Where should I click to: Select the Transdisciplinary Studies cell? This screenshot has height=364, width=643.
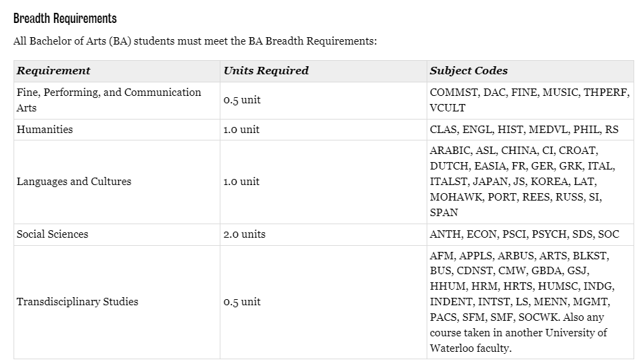coord(117,302)
